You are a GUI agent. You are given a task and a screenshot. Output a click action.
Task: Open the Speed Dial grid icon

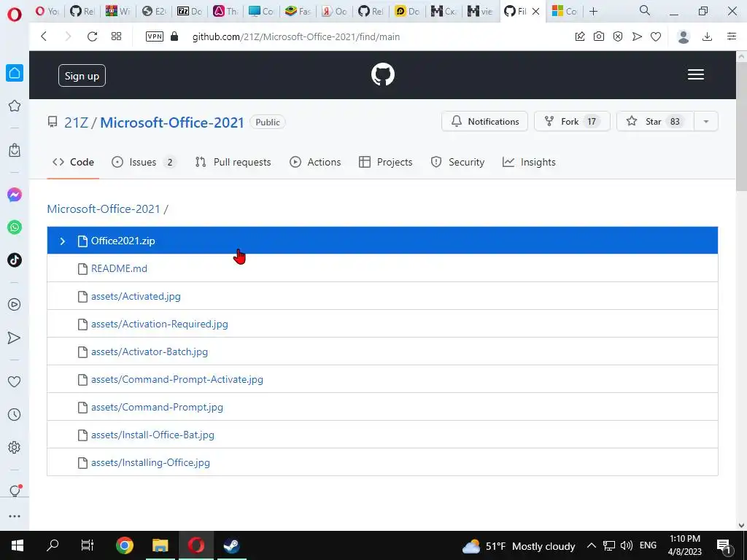tap(116, 36)
